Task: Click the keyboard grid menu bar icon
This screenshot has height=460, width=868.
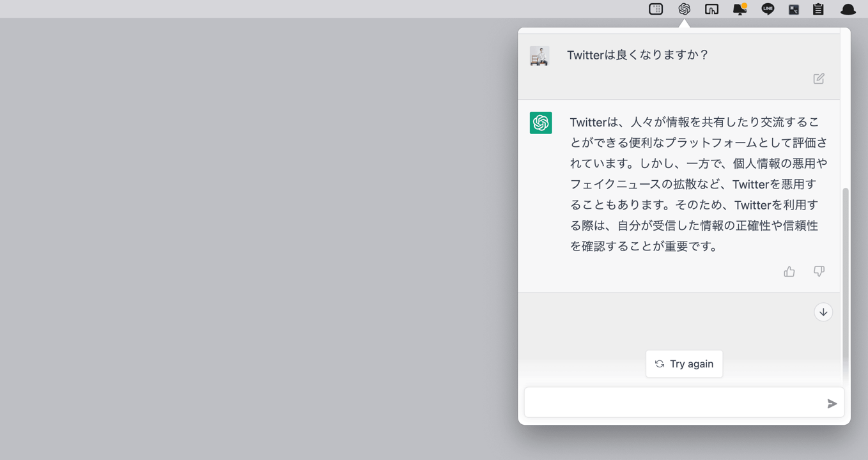Action: click(x=656, y=9)
